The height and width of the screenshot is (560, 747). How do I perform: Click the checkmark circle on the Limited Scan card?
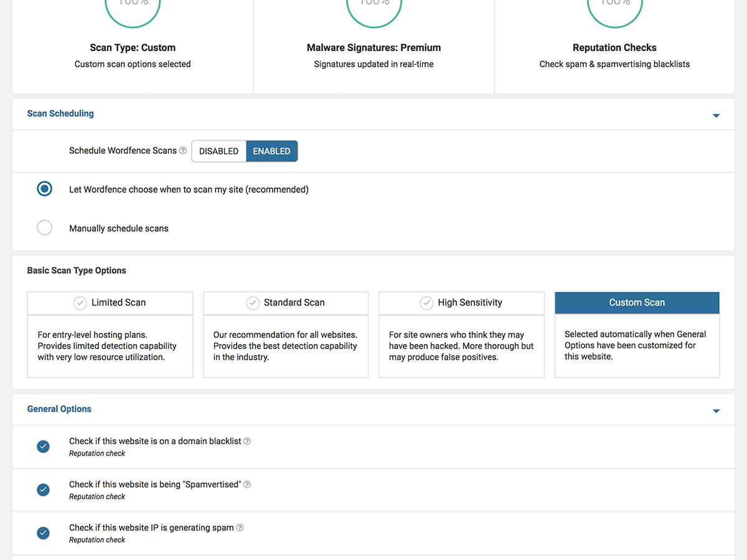point(80,303)
